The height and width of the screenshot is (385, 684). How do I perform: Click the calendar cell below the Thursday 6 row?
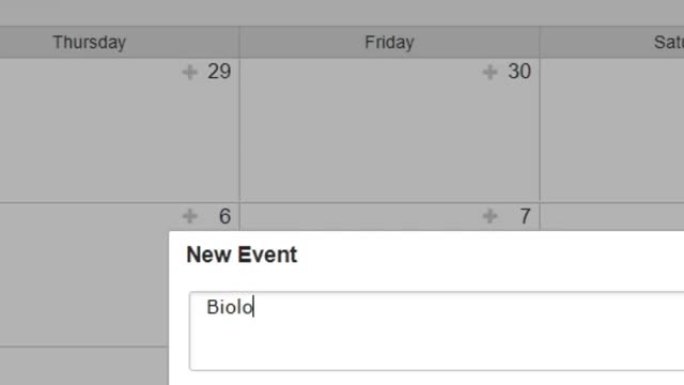(84, 366)
